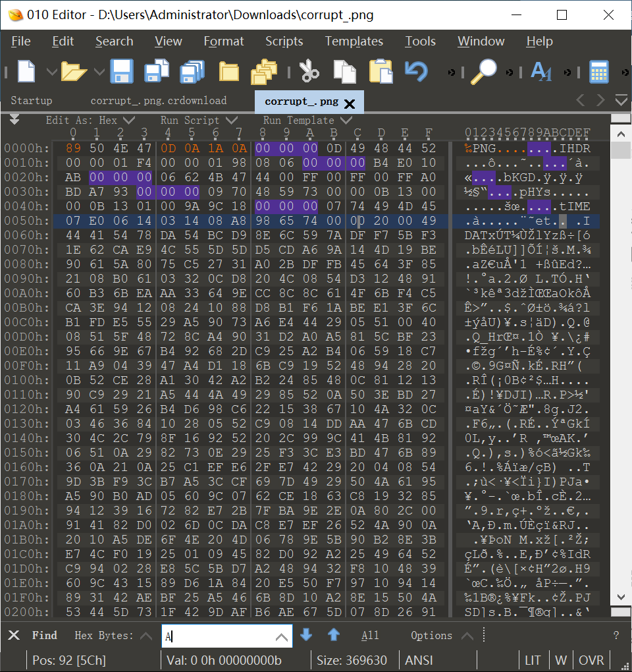
Task: Click the Save All icon
Action: pos(192,71)
